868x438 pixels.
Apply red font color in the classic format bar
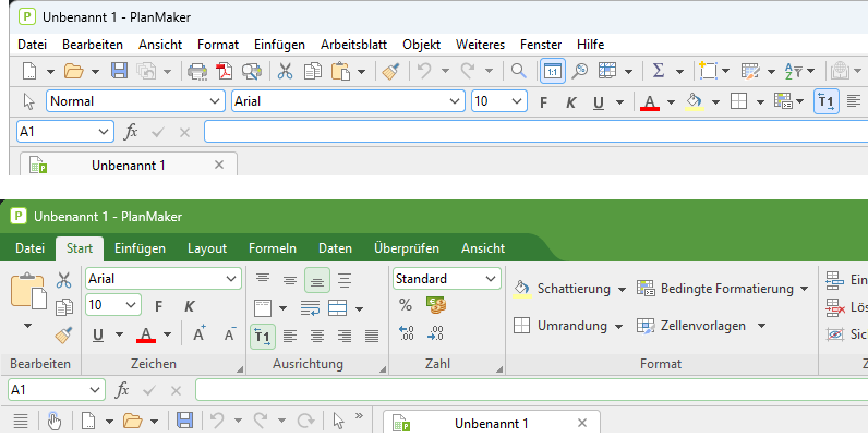click(650, 102)
